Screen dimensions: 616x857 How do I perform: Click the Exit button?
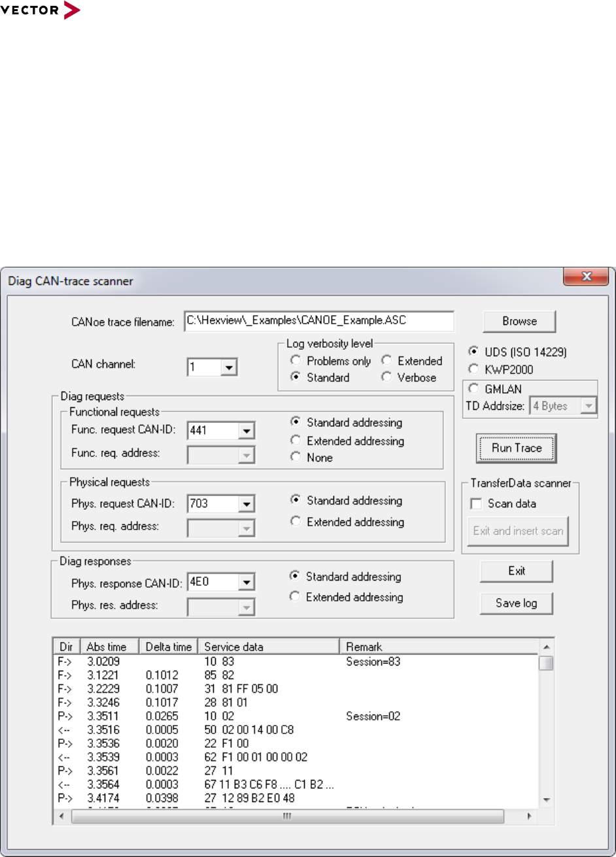click(517, 571)
